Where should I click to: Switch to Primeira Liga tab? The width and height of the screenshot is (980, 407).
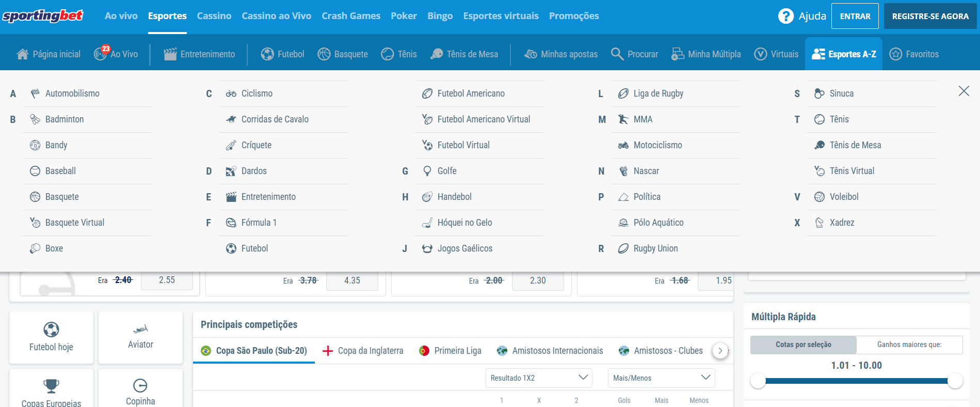(450, 351)
